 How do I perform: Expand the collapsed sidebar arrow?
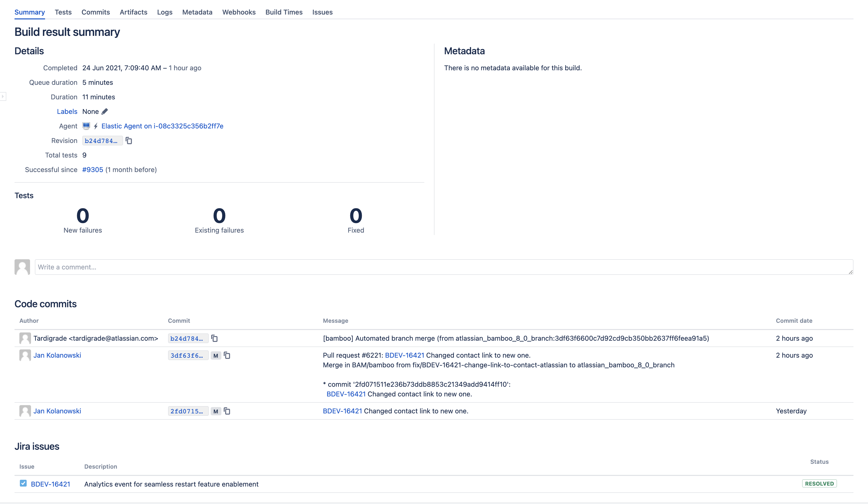point(3,96)
